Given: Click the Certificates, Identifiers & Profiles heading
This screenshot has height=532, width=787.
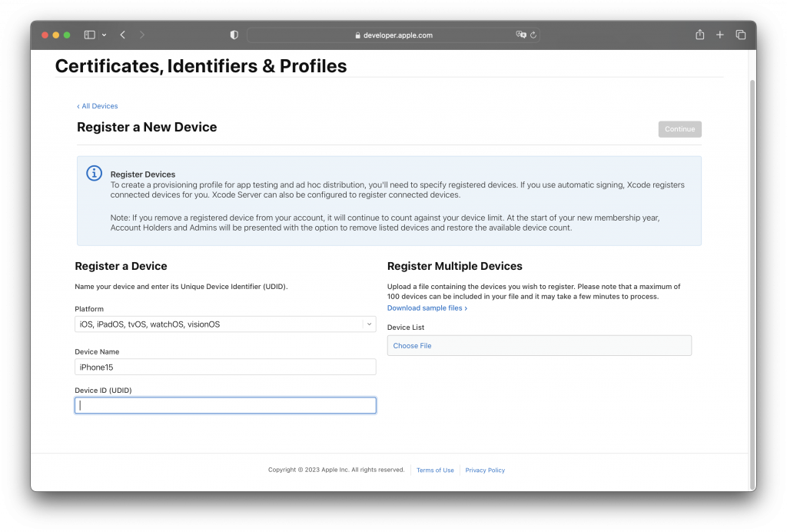Looking at the screenshot, I should [x=201, y=66].
